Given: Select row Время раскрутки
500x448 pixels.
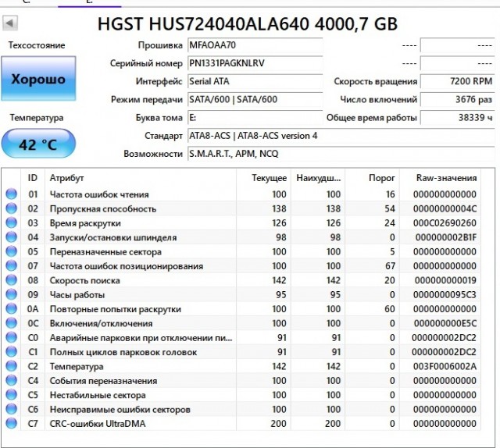Looking at the screenshot, I should [241, 222].
